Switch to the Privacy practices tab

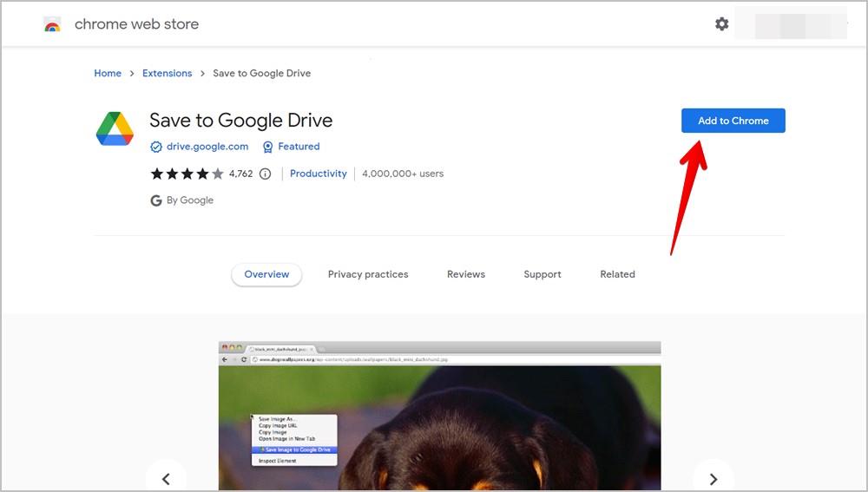click(367, 274)
